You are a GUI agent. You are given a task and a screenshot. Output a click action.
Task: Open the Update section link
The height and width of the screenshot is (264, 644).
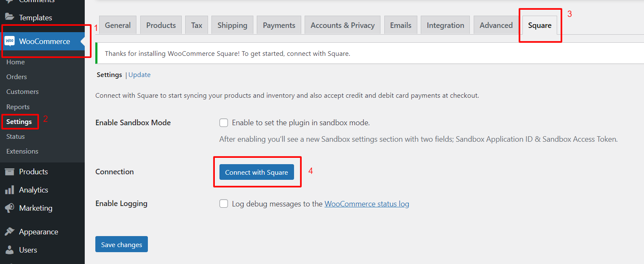coord(139,75)
